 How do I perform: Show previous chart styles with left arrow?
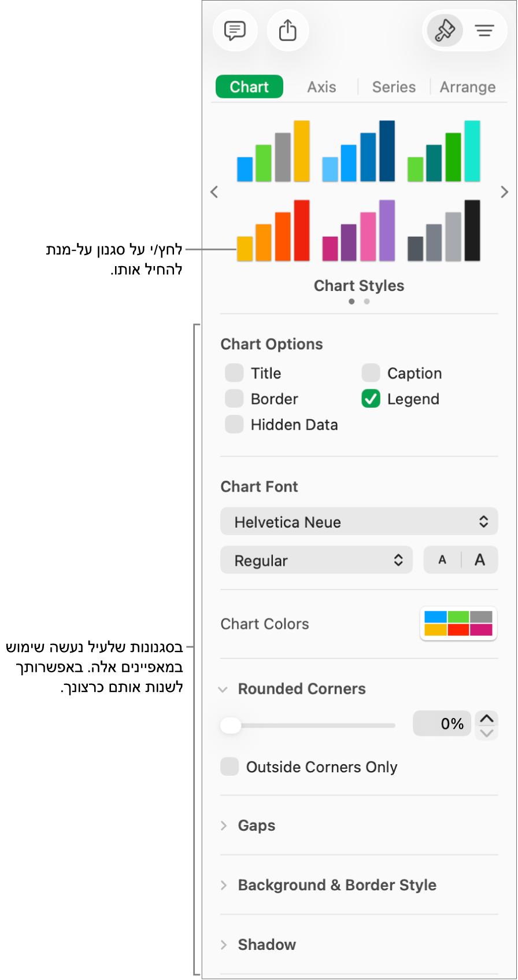point(214,192)
